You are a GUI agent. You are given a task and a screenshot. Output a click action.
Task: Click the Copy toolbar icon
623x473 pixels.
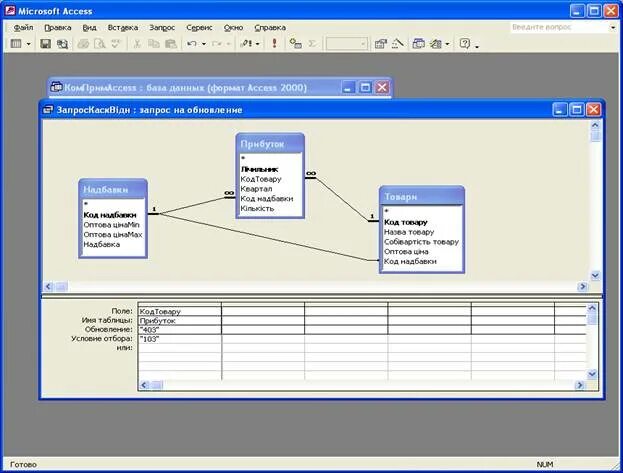point(153,43)
